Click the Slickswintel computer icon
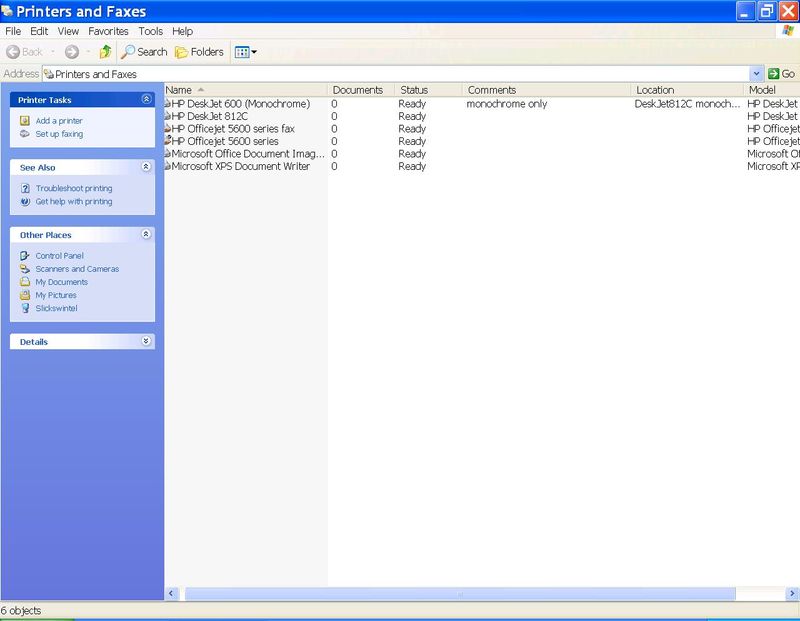Viewport: 800px width, 621px height. pos(25,308)
